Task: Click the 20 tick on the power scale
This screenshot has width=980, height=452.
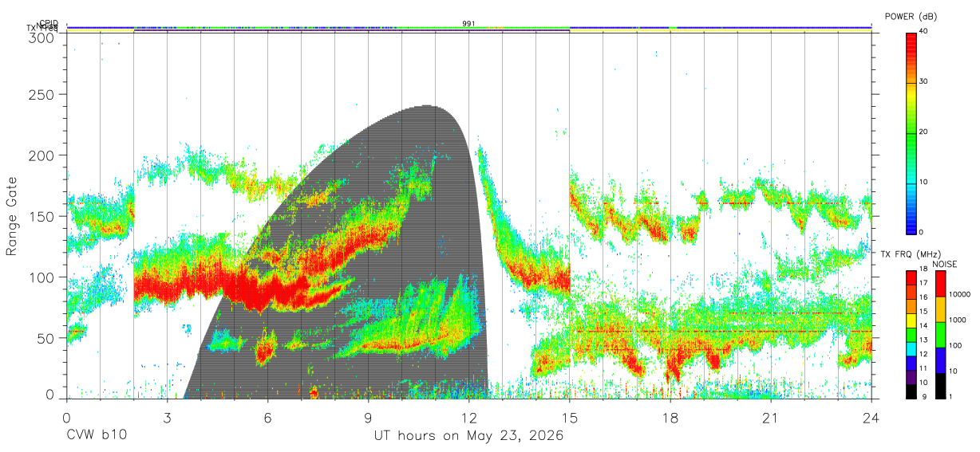Action: 924,132
